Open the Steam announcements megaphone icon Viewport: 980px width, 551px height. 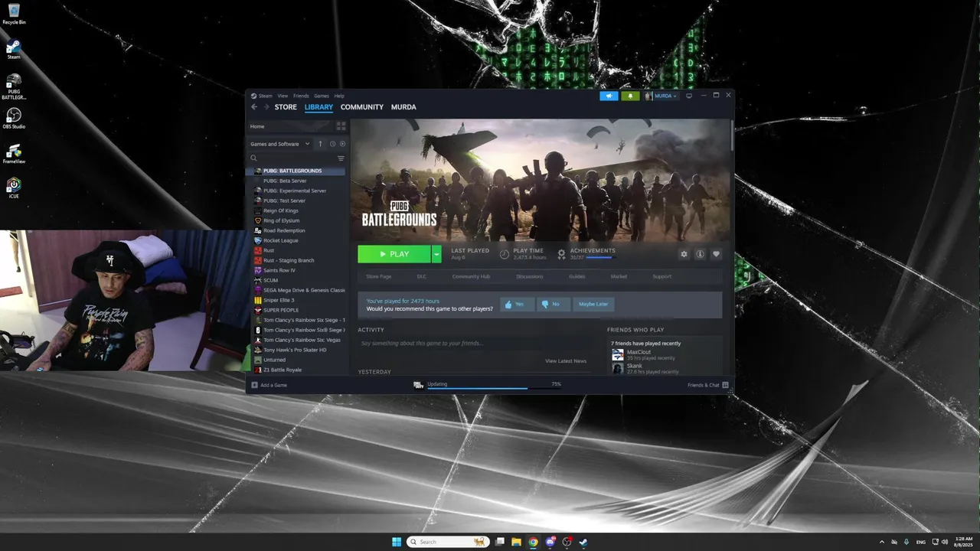click(x=609, y=96)
